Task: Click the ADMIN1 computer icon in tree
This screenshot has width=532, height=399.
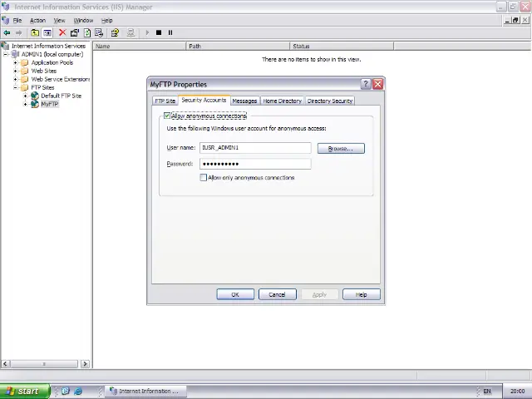Action: pos(15,54)
